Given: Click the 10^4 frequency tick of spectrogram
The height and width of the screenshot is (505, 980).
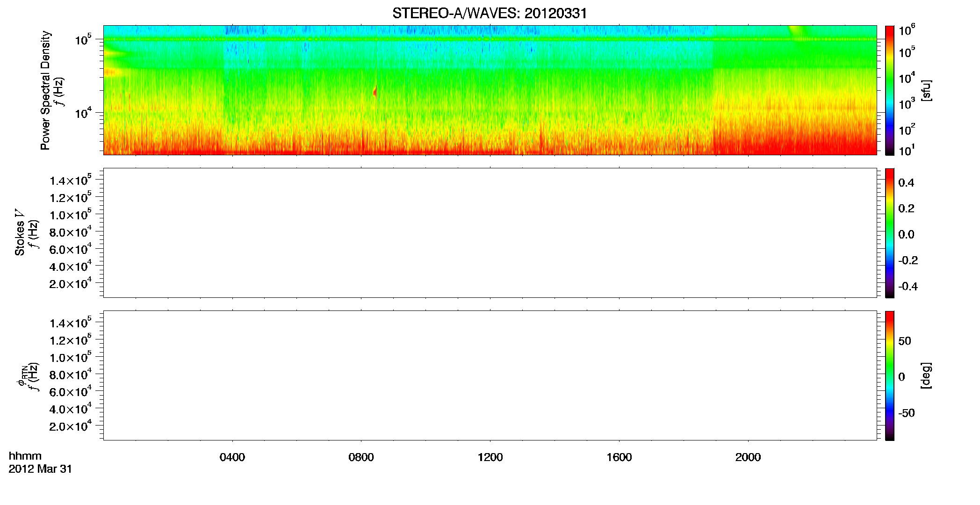Looking at the screenshot, I should (x=84, y=112).
